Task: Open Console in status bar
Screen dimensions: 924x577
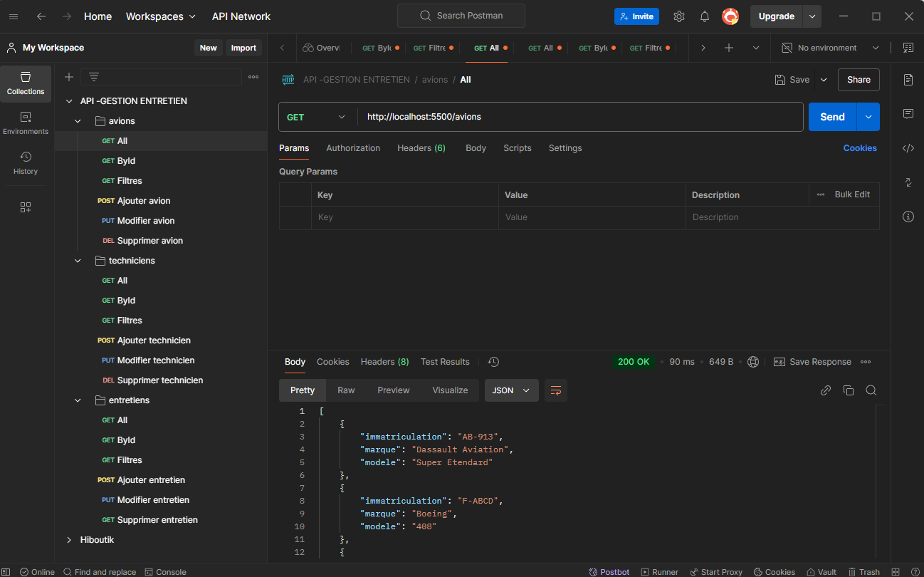Action: (165, 572)
